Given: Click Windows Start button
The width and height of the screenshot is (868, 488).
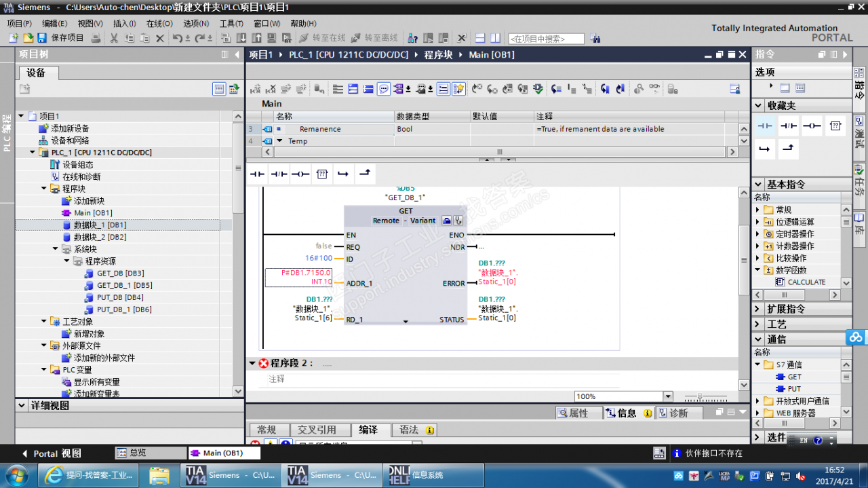Looking at the screenshot, I should [16, 475].
